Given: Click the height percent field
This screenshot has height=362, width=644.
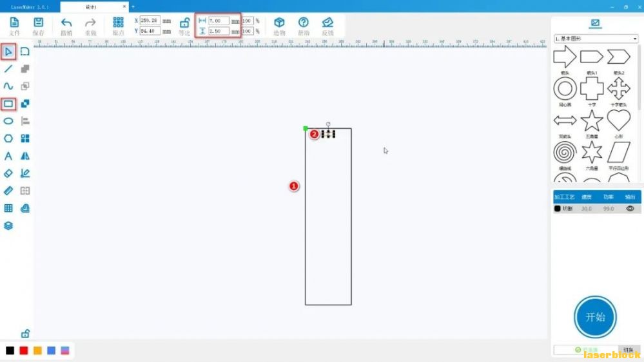Looking at the screenshot, I should 248,31.
